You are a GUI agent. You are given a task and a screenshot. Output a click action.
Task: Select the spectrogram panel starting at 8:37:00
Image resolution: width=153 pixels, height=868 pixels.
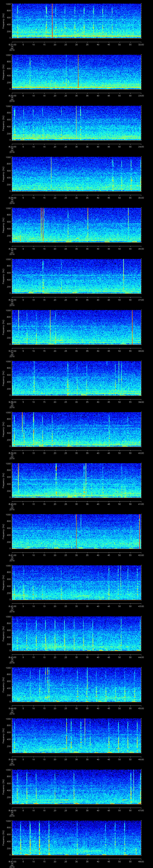[x=76, y=327]
